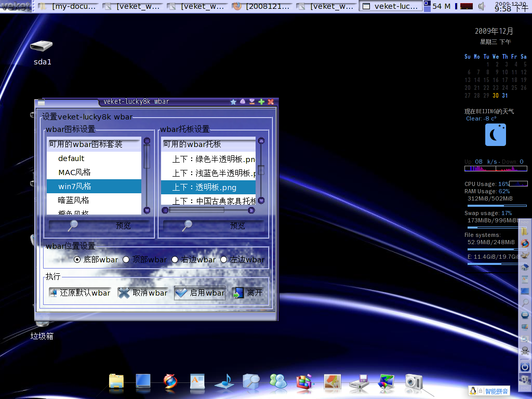Click the 启用wbar button
532x399 pixels.
point(200,293)
